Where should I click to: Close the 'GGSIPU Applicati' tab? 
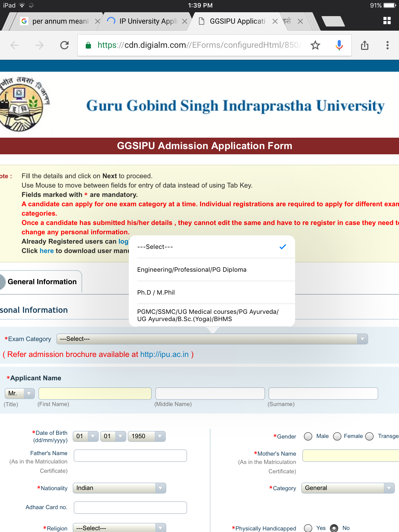click(x=275, y=21)
